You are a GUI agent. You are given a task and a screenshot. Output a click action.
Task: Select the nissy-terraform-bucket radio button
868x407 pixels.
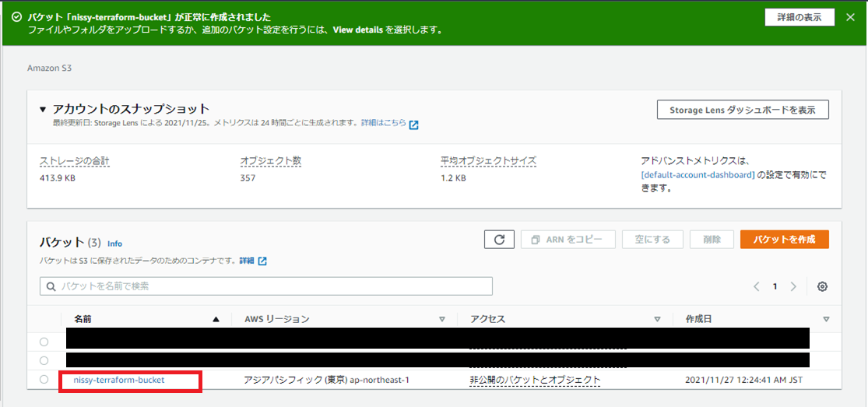point(44,380)
